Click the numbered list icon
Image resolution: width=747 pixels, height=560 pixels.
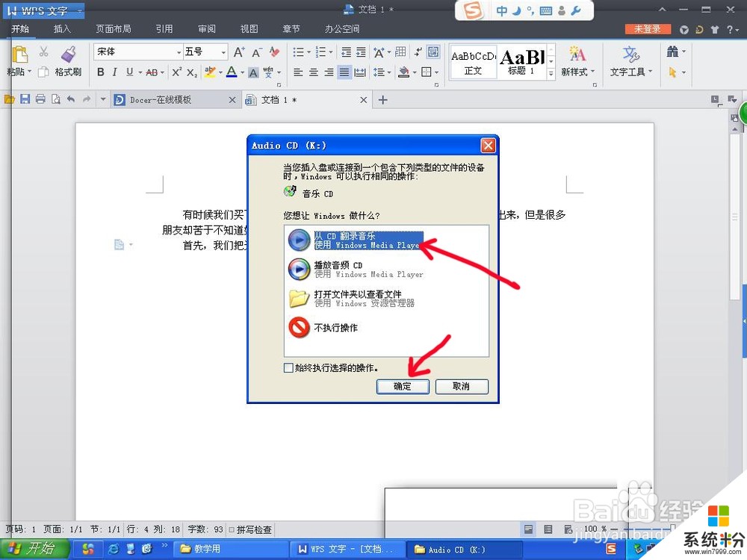pyautogui.click(x=321, y=52)
